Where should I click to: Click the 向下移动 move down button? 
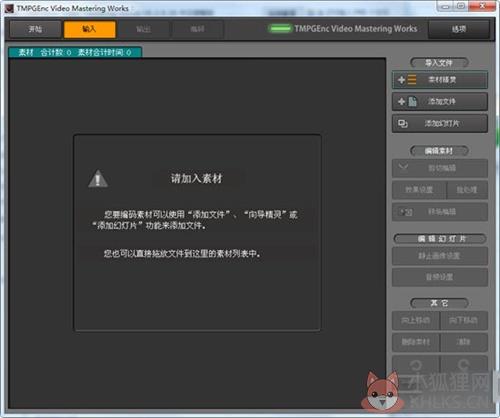[464, 320]
